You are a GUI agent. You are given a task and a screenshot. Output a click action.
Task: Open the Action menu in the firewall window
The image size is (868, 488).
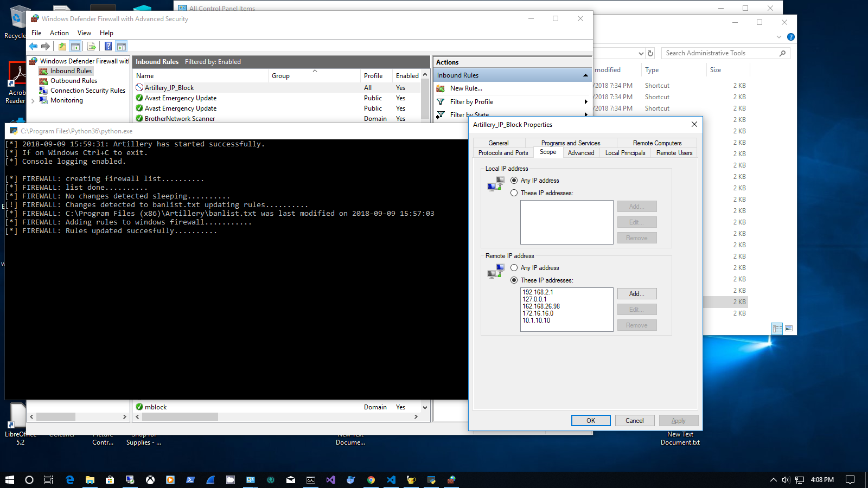[59, 33]
